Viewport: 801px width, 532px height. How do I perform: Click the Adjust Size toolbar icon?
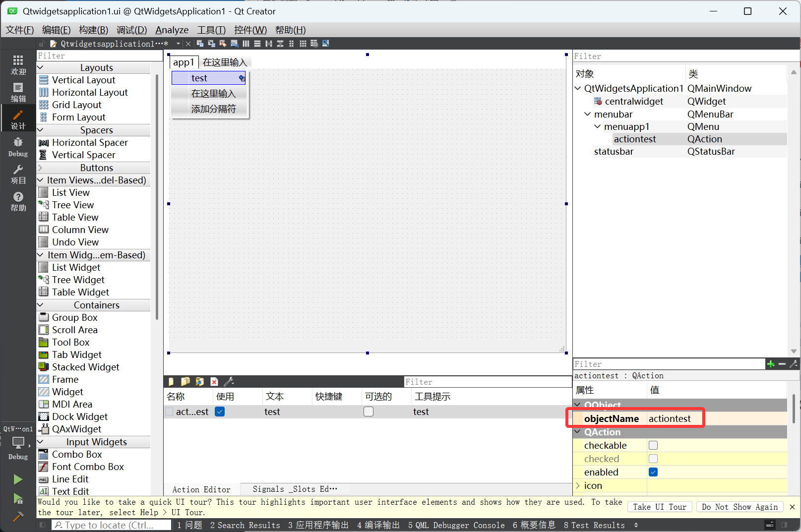click(x=326, y=44)
